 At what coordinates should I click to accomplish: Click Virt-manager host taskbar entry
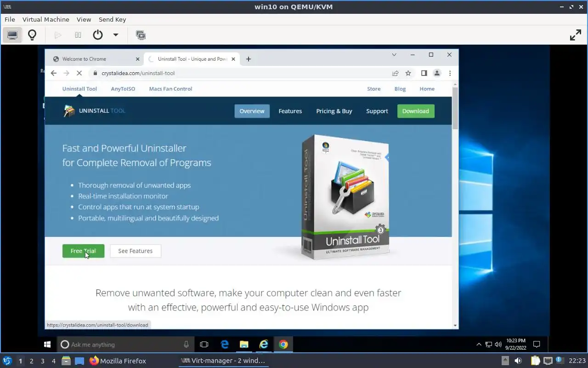tap(223, 361)
